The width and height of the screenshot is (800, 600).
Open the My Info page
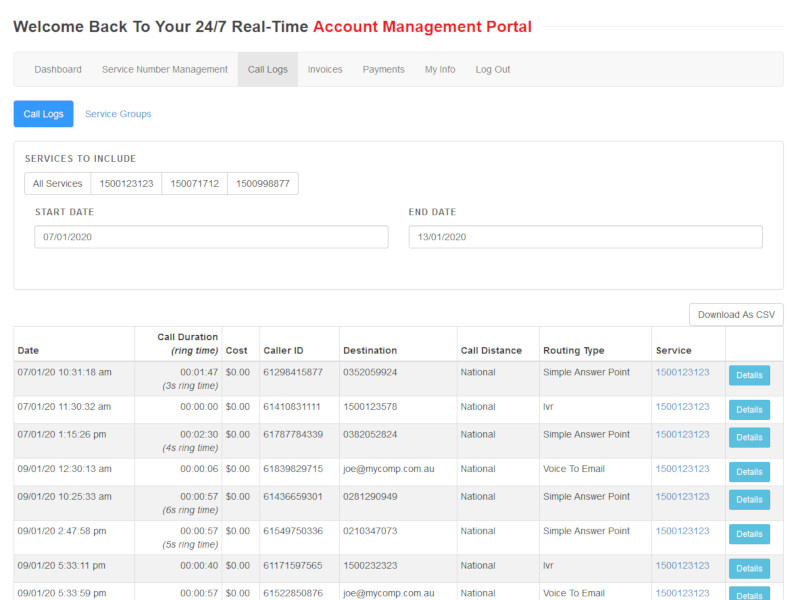(x=440, y=70)
